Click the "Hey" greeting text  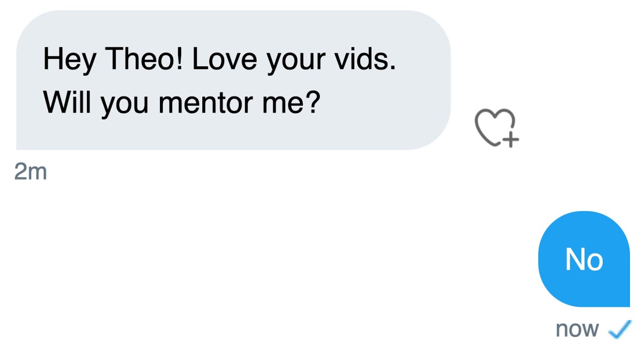tap(70, 60)
